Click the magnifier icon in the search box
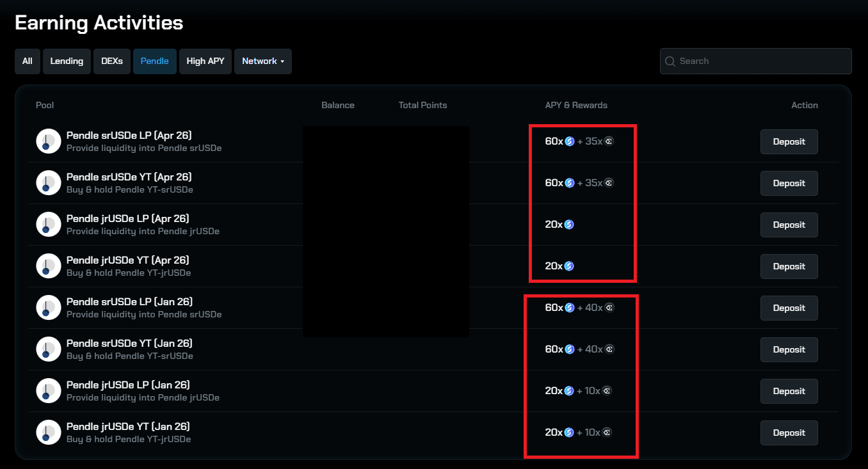868x469 pixels. 670,61
